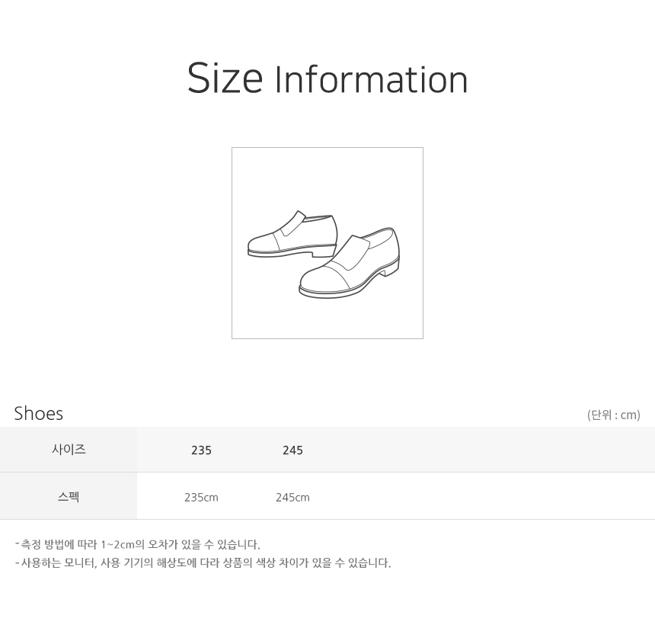The height and width of the screenshot is (644, 655).
Task: Click empty cell right of 245cm in spec row
Action: coord(481,496)
